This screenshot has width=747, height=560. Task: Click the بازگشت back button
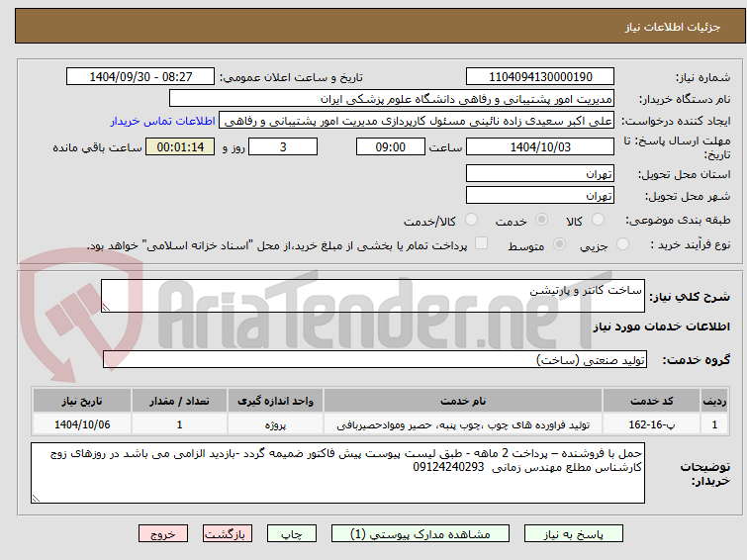[228, 534]
